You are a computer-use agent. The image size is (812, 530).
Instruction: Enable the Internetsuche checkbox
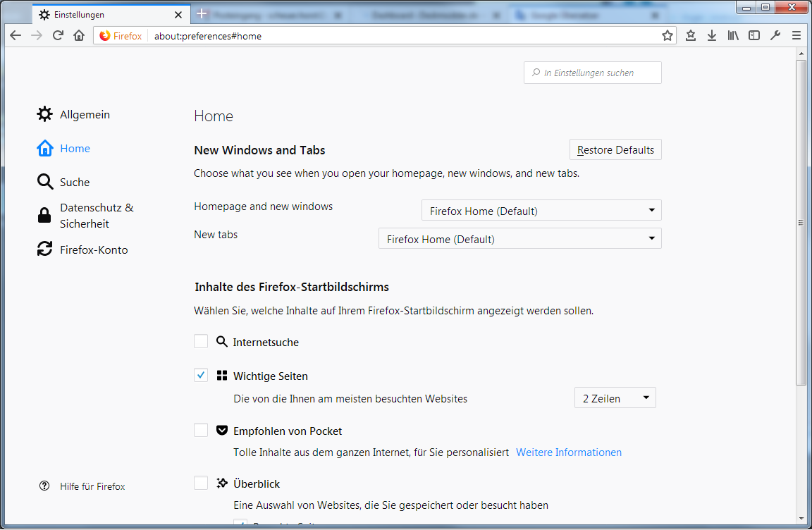(201, 341)
